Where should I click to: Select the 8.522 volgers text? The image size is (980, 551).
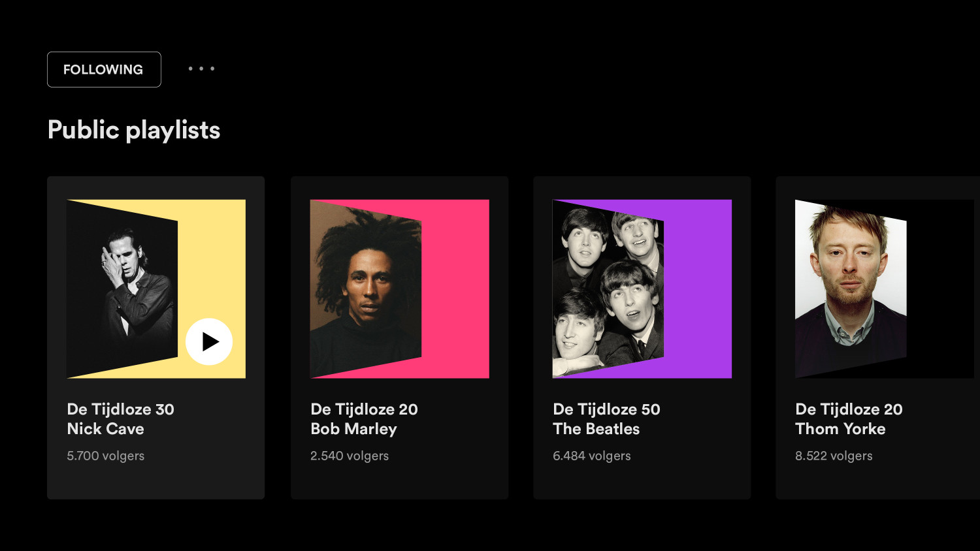[834, 456]
